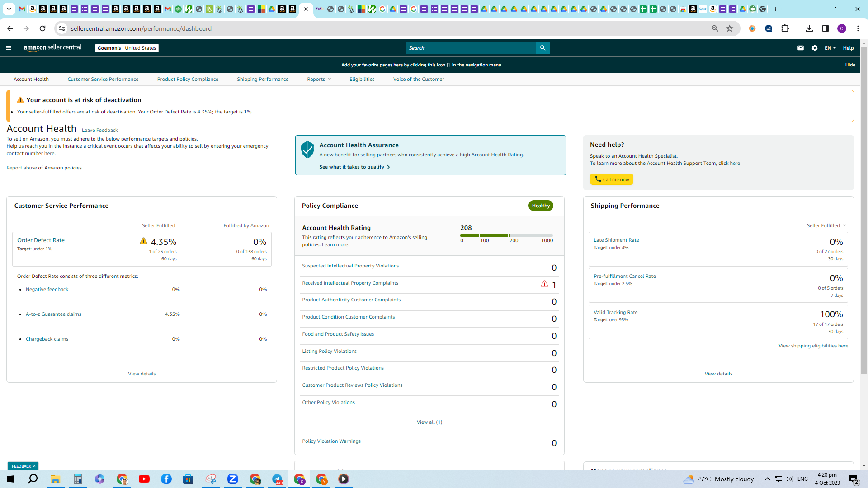Click the Account Health Assurance shield icon

coord(307,150)
